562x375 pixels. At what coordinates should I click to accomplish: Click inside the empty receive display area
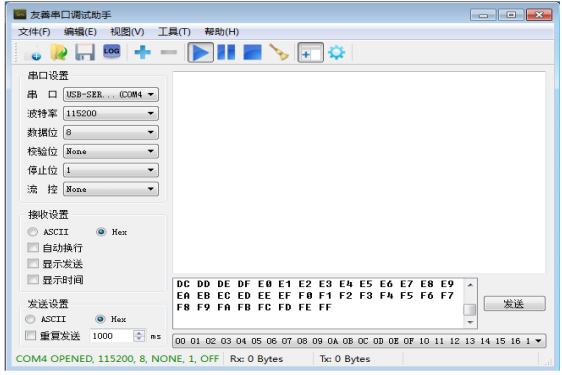click(359, 172)
